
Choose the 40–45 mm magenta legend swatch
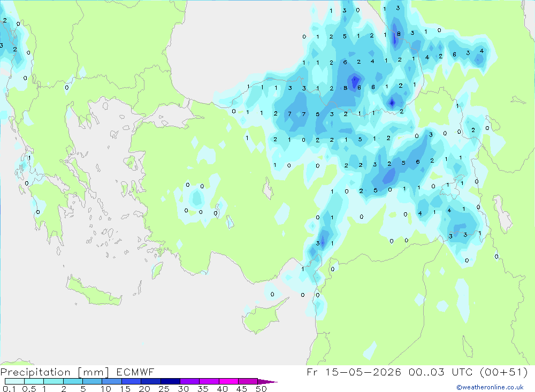(228, 381)
